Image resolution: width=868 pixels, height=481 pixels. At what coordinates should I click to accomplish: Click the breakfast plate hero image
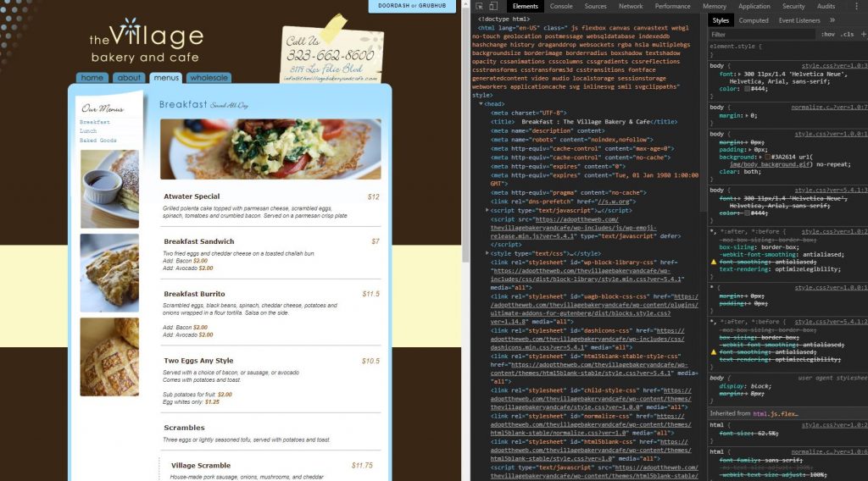click(270, 149)
